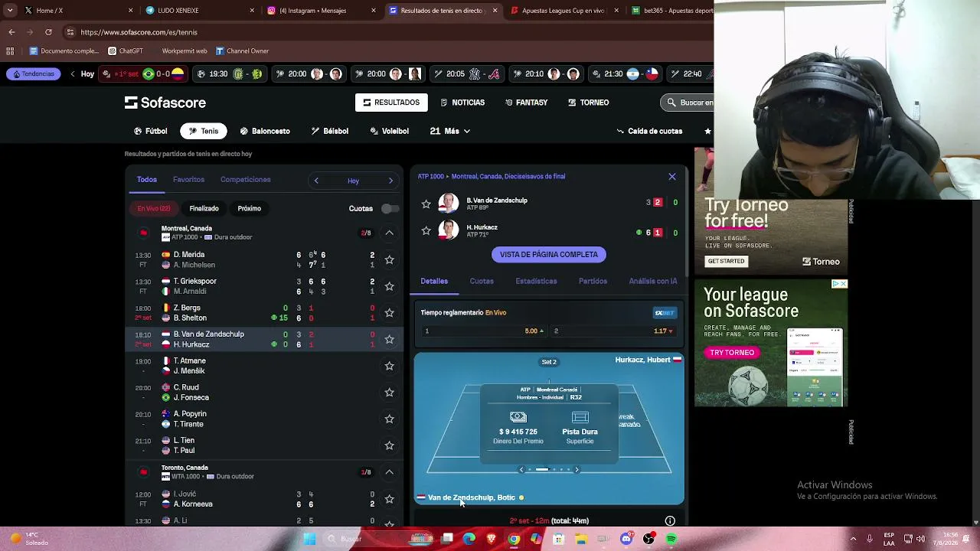Select the Favoritos tab
This screenshot has height=551, width=980.
(x=188, y=180)
